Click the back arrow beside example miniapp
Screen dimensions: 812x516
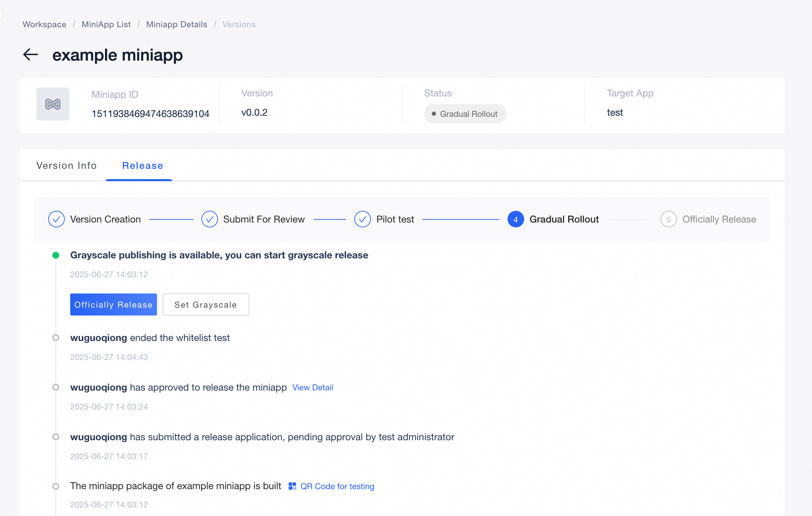pos(30,55)
